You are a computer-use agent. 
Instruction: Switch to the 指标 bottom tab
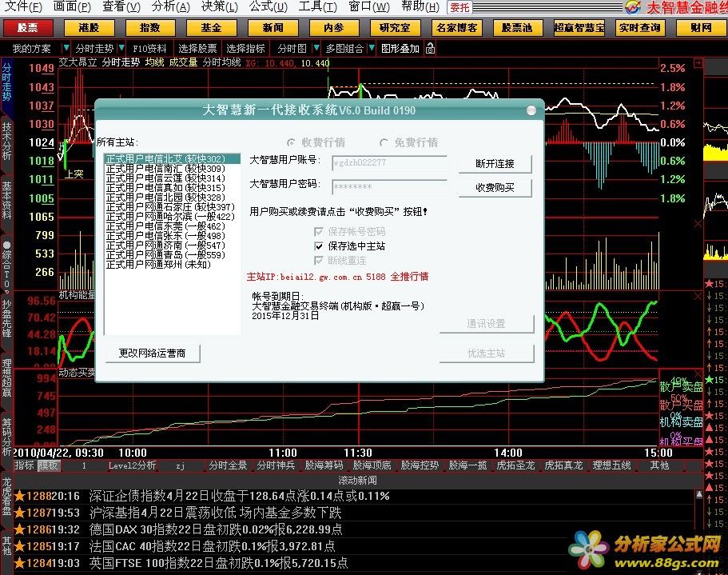click(24, 465)
